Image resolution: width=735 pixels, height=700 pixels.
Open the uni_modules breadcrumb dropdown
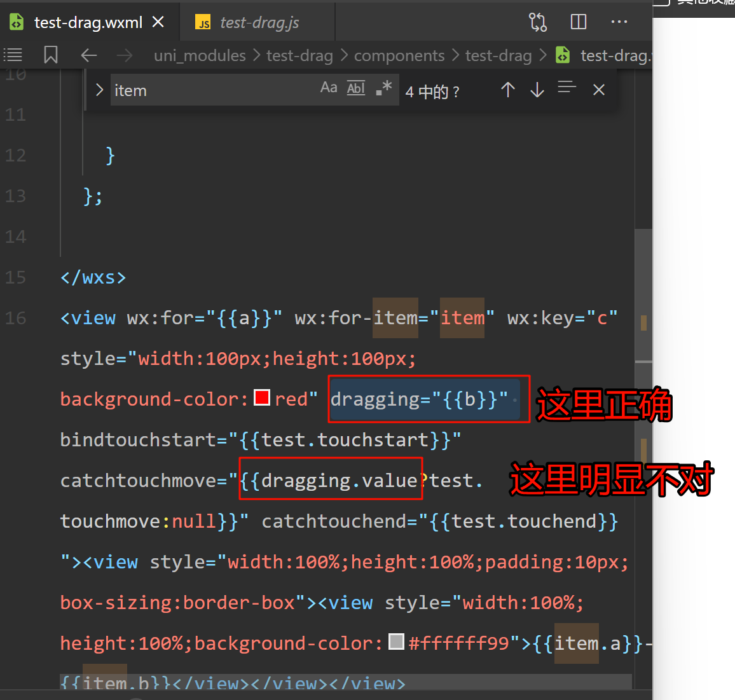coord(200,55)
